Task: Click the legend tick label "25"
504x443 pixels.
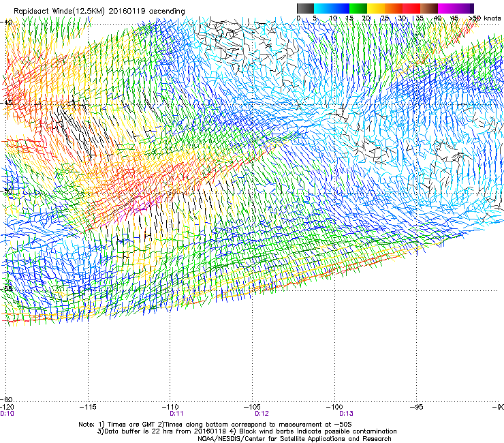Action: 385,18
